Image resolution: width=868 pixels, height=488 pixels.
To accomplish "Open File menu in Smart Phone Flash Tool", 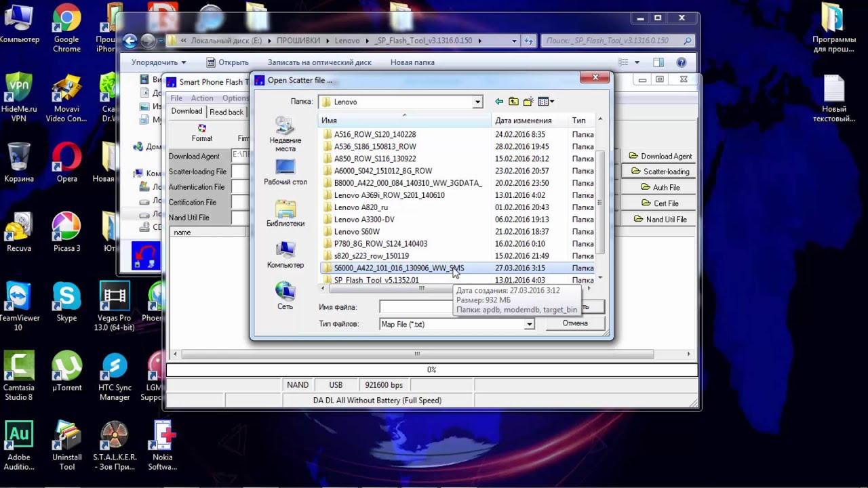I will [x=176, y=98].
